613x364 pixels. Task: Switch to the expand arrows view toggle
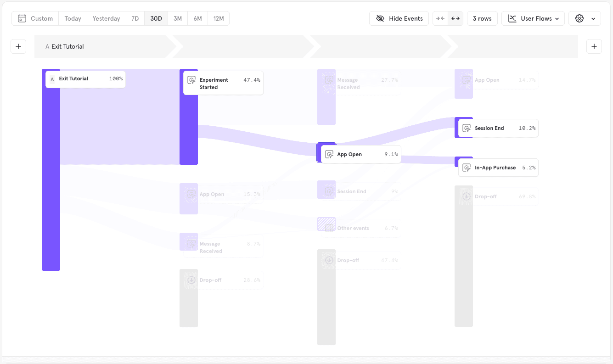[456, 18]
